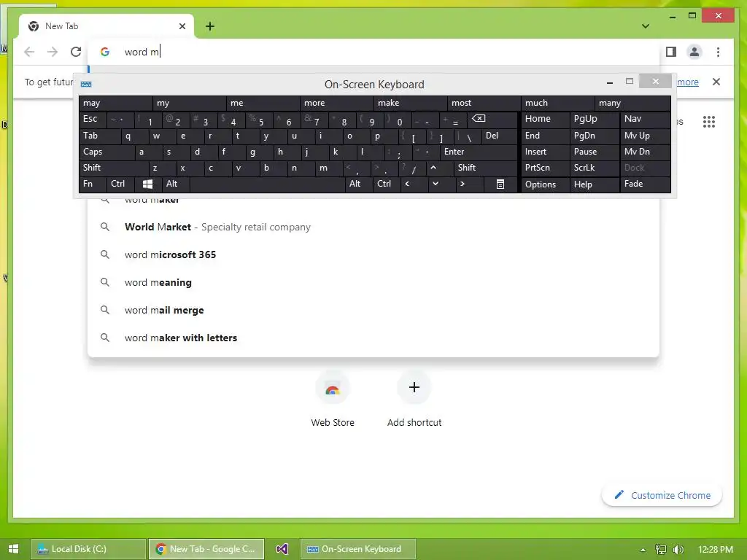Toggle Caps lock on the keyboard

click(107, 152)
